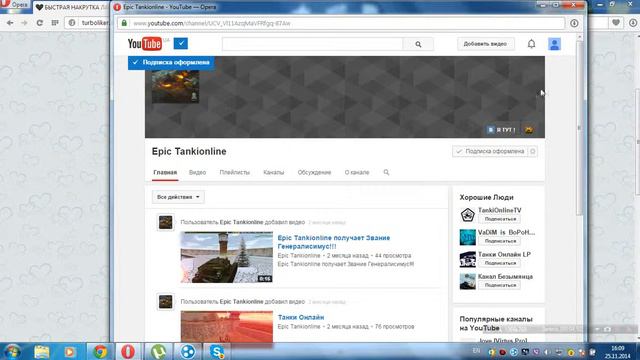Open the tab grid icon in background Opera toolbar

[55, 23]
